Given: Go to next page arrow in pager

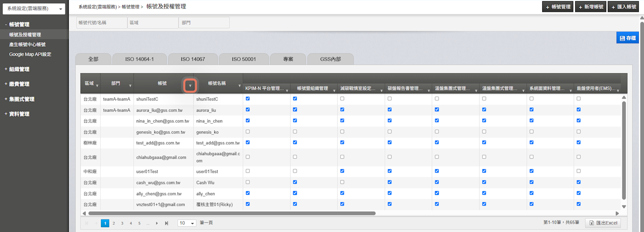Looking at the screenshot, I should [x=157, y=223].
